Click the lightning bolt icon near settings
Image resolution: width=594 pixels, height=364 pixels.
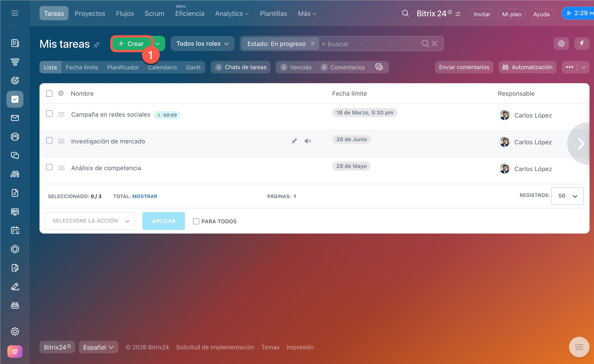pyautogui.click(x=582, y=43)
